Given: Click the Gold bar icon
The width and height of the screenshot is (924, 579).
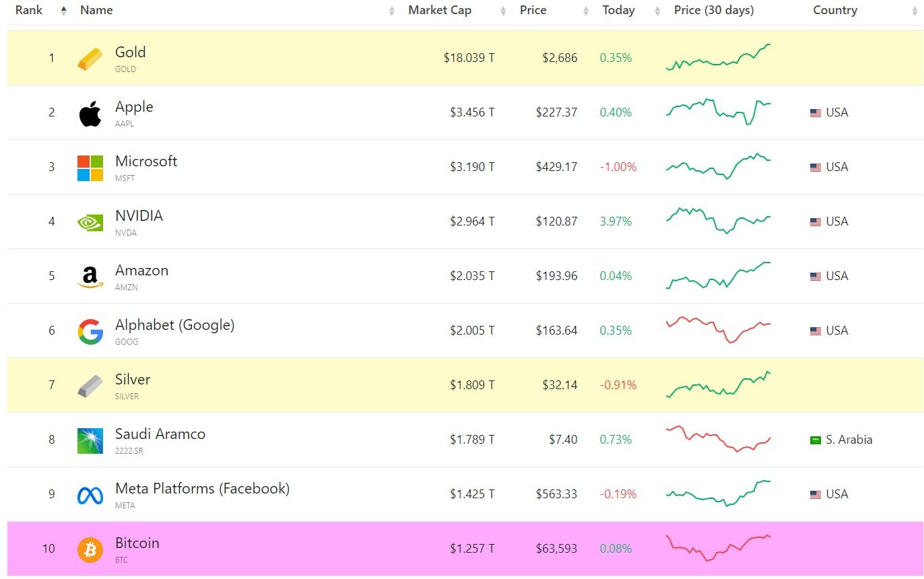Looking at the screenshot, I should pos(90,59).
